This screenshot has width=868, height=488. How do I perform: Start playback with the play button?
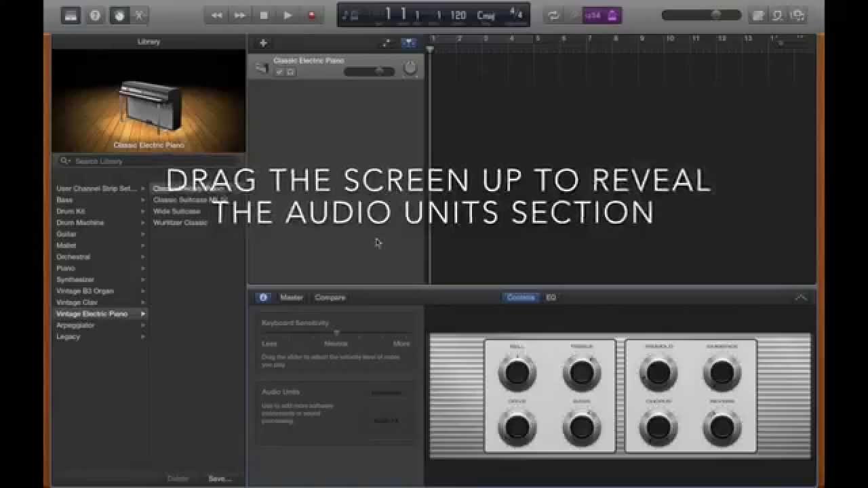coord(288,16)
